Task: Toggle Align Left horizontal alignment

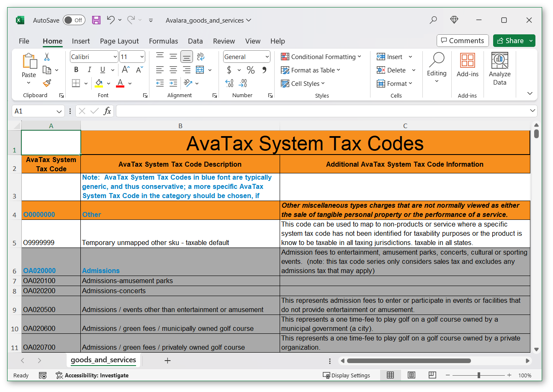Action: tap(160, 70)
